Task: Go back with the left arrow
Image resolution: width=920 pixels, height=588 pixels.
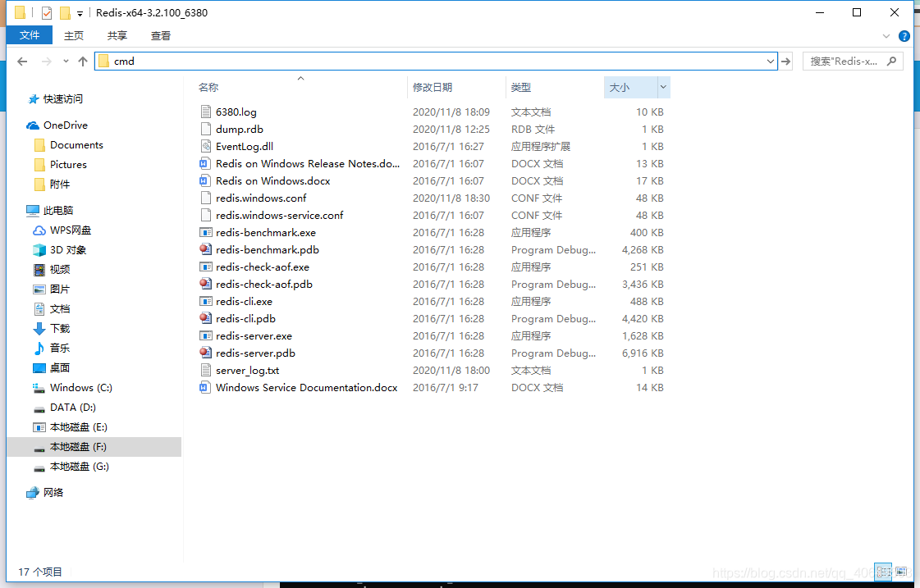Action: click(22, 61)
